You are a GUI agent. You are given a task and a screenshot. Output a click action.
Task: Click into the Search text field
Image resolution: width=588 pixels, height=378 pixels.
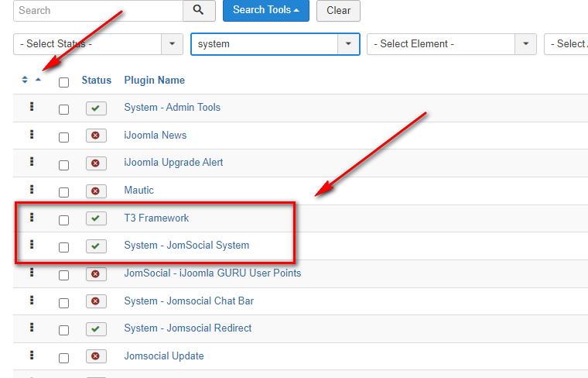(x=97, y=10)
